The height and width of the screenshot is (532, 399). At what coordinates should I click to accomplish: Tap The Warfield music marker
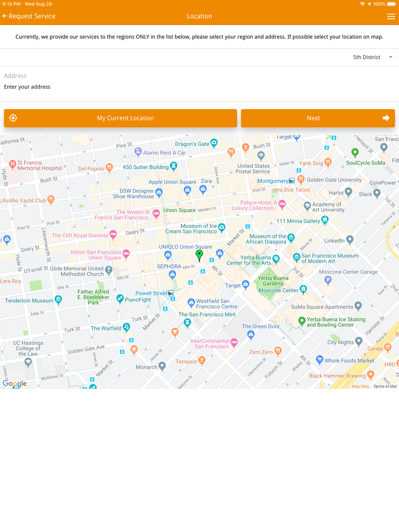pos(126,327)
